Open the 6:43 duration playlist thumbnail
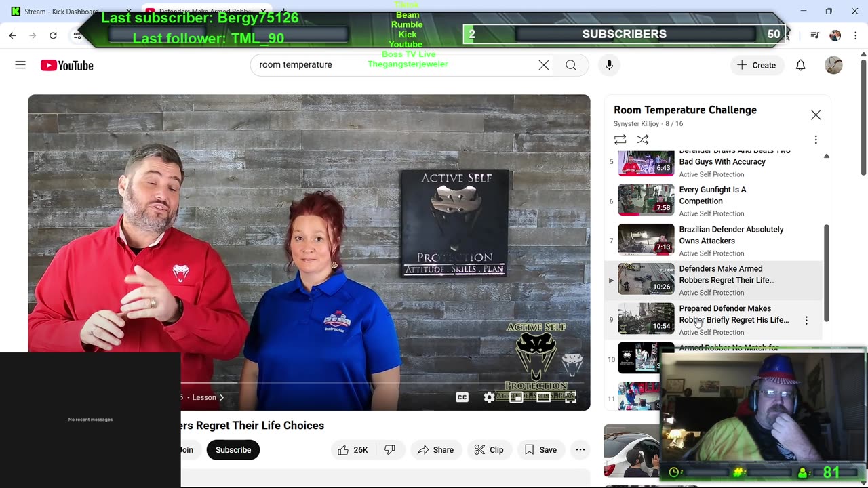This screenshot has width=868, height=488. tap(646, 163)
